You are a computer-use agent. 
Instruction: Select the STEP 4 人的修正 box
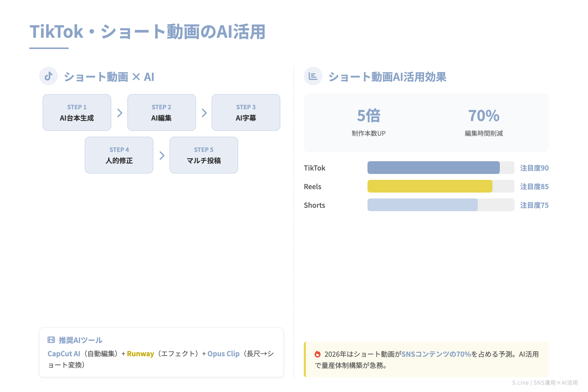(119, 155)
